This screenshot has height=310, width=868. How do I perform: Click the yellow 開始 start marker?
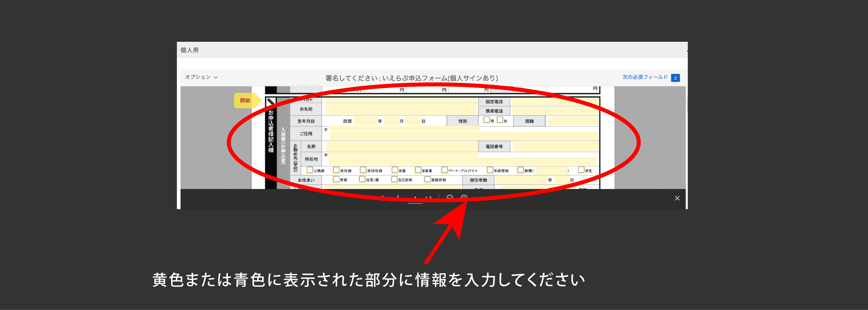pyautogui.click(x=246, y=100)
